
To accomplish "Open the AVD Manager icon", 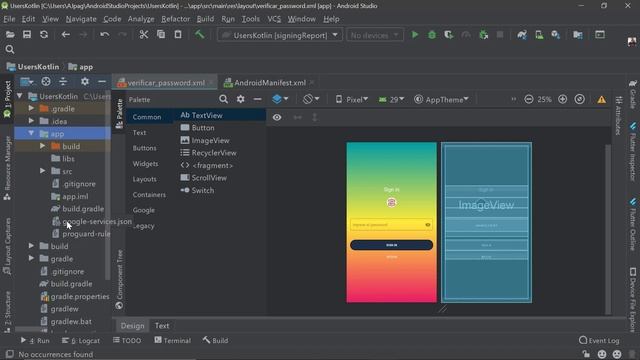I will point(539,35).
